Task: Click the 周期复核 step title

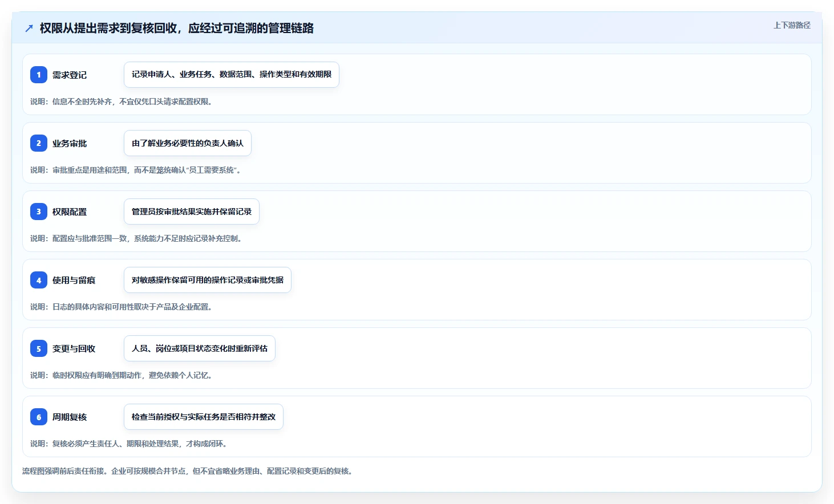Action: point(70,417)
